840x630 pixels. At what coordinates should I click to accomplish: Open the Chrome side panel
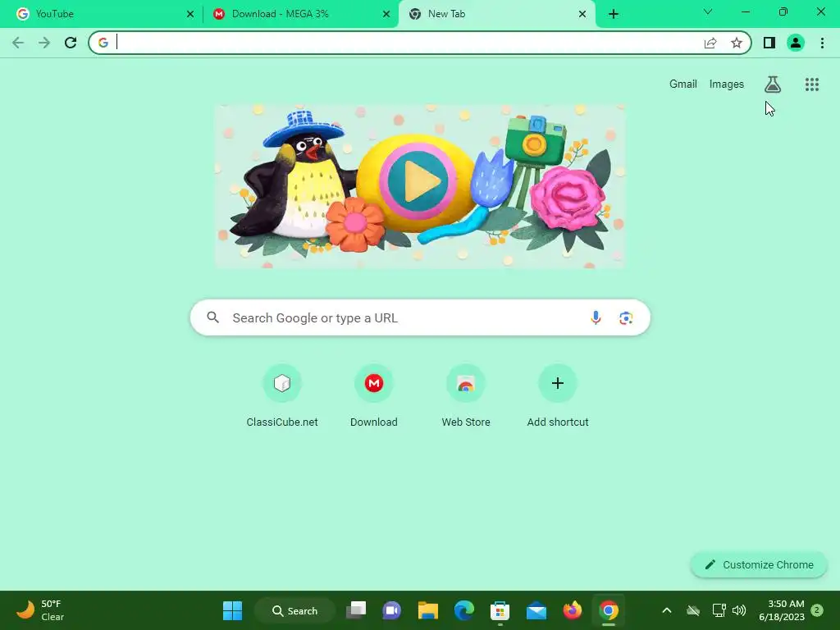(x=769, y=43)
